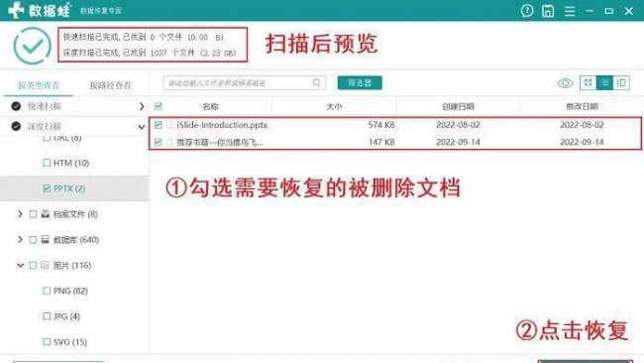Click the round check icon beside 快速扫描
This screenshot has height=363, width=644.
point(16,106)
